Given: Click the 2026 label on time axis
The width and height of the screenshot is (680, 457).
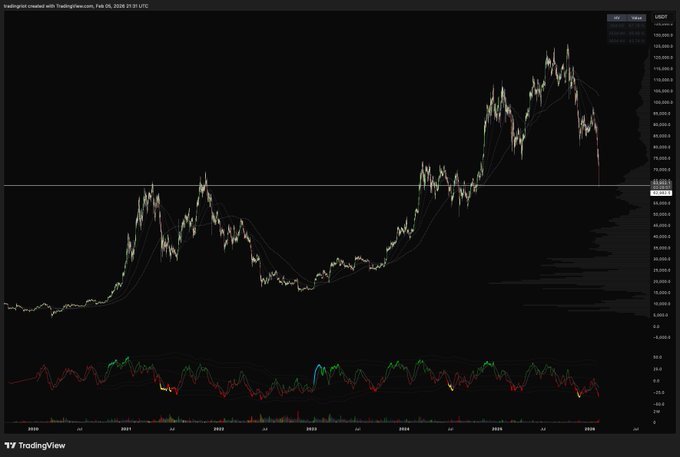Looking at the screenshot, I should (589, 429).
